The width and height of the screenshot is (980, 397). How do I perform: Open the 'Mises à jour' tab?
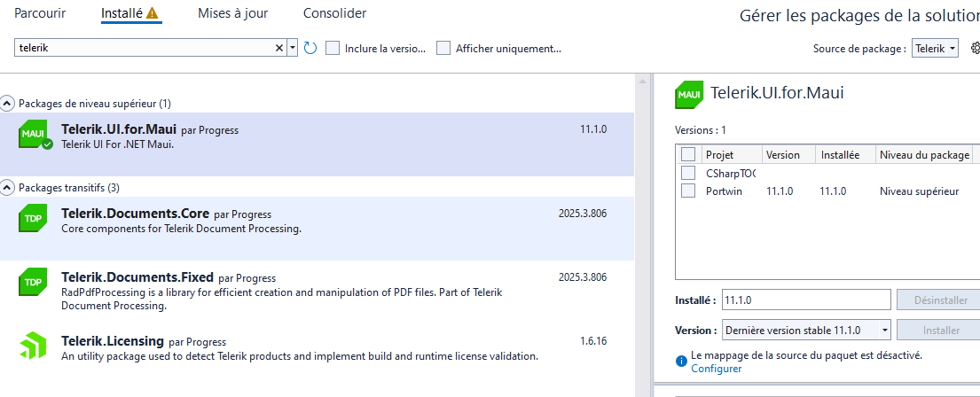coord(233,13)
